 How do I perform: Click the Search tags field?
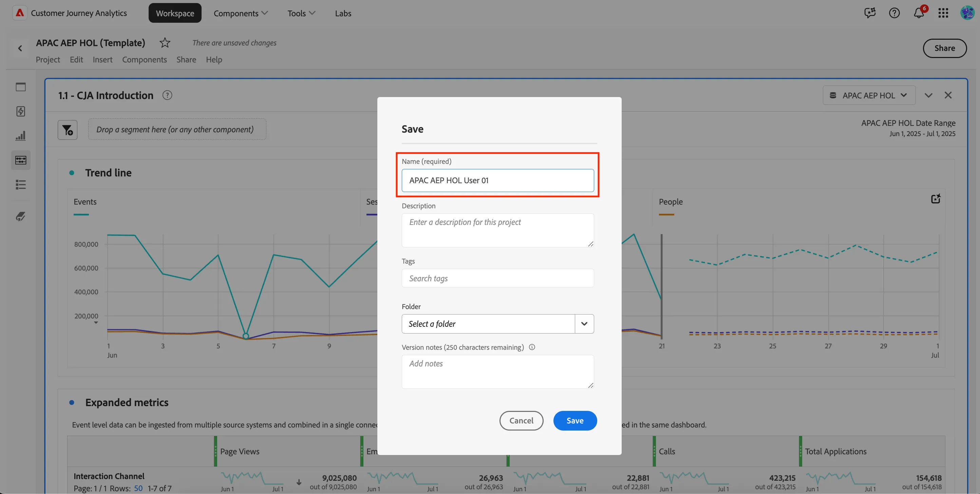click(497, 278)
